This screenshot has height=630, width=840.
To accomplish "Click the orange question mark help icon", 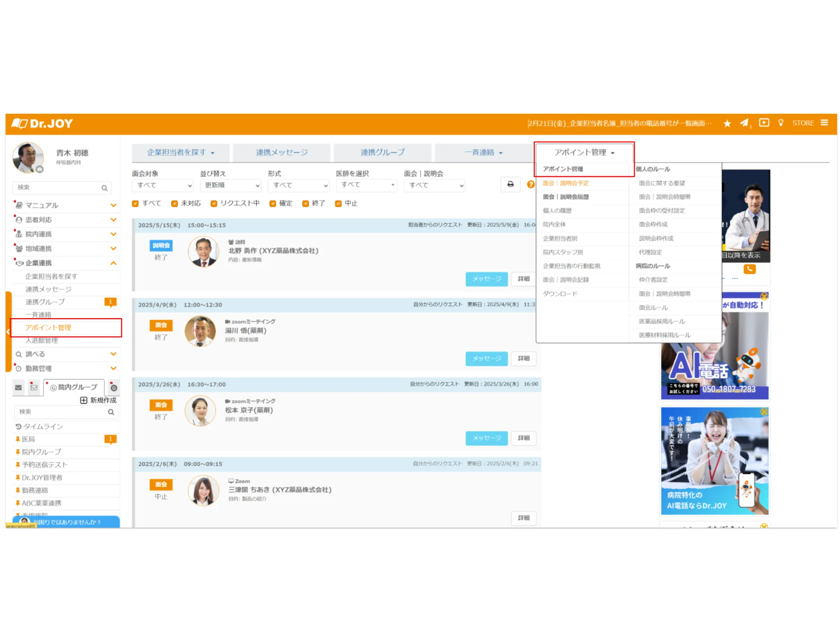I will coord(530,185).
